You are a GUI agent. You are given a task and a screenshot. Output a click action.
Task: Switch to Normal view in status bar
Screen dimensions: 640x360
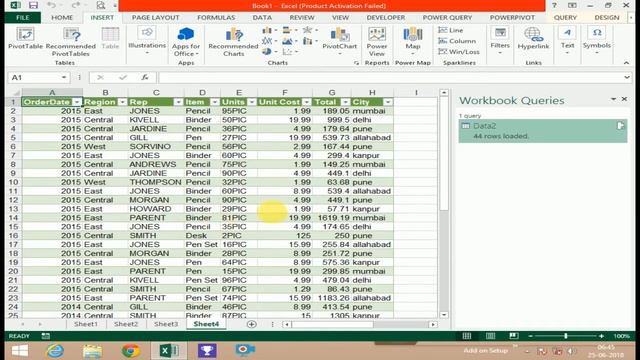pos(467,336)
